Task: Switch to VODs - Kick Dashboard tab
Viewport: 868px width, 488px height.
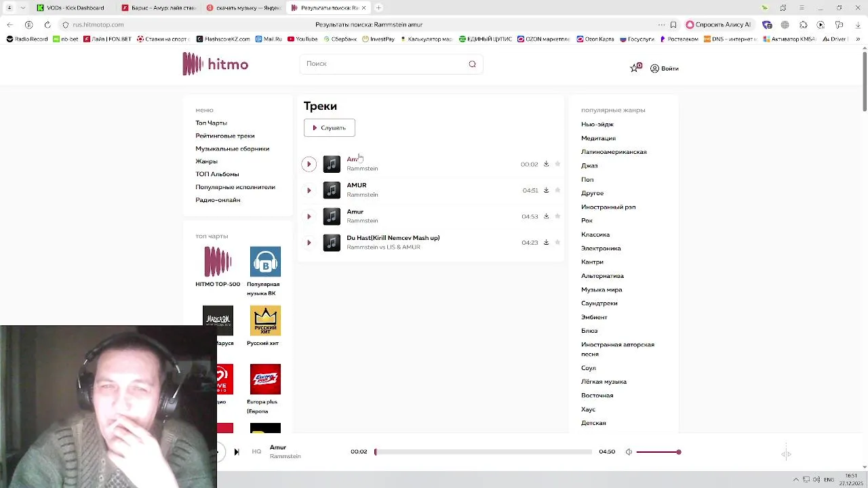Action: click(x=75, y=7)
